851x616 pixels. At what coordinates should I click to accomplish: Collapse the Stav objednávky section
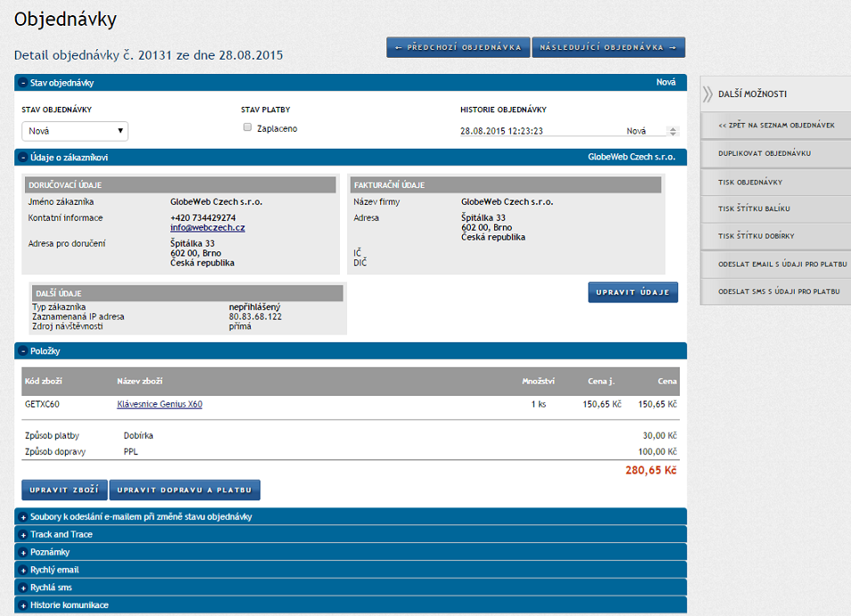[x=23, y=83]
